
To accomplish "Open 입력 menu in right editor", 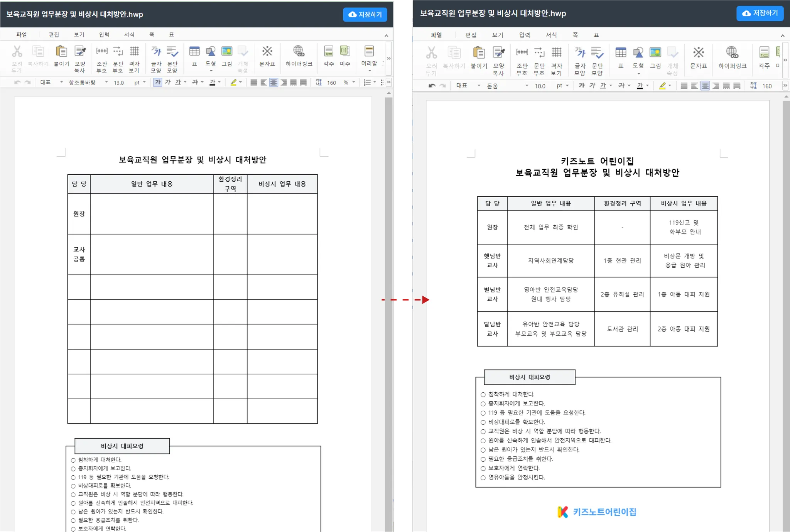I will (524, 35).
